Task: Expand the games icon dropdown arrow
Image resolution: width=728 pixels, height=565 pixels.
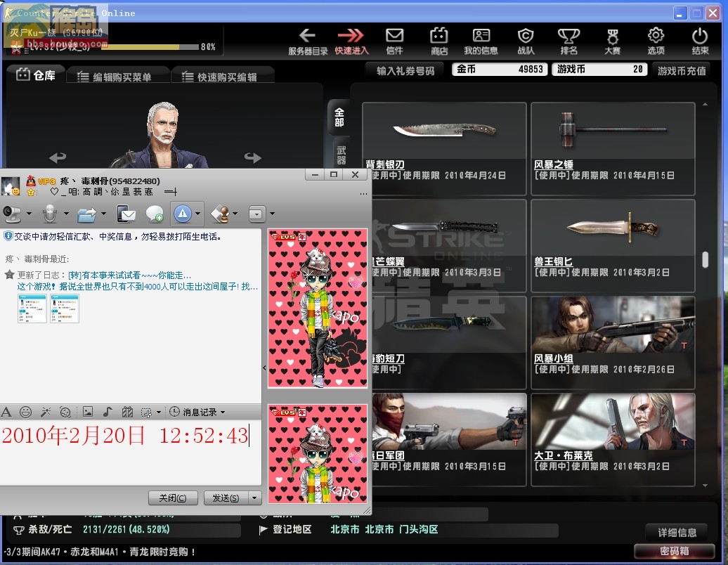Action: pos(235,214)
